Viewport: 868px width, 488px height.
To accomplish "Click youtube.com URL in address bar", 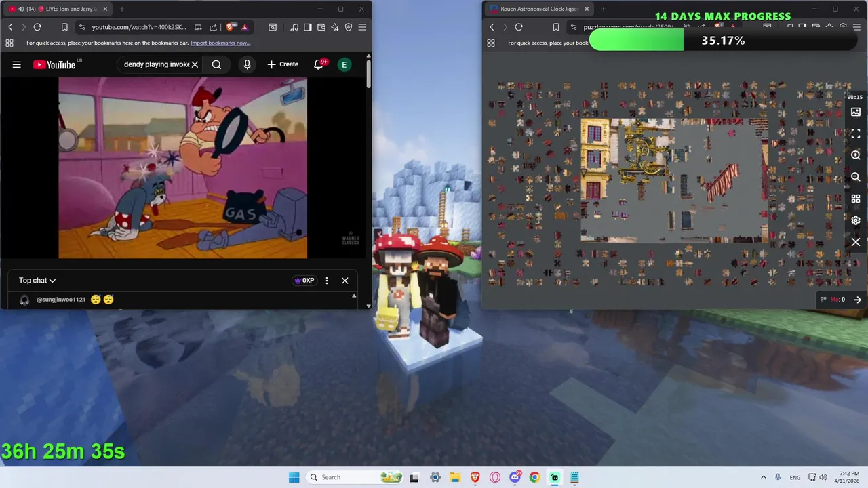I will point(139,27).
